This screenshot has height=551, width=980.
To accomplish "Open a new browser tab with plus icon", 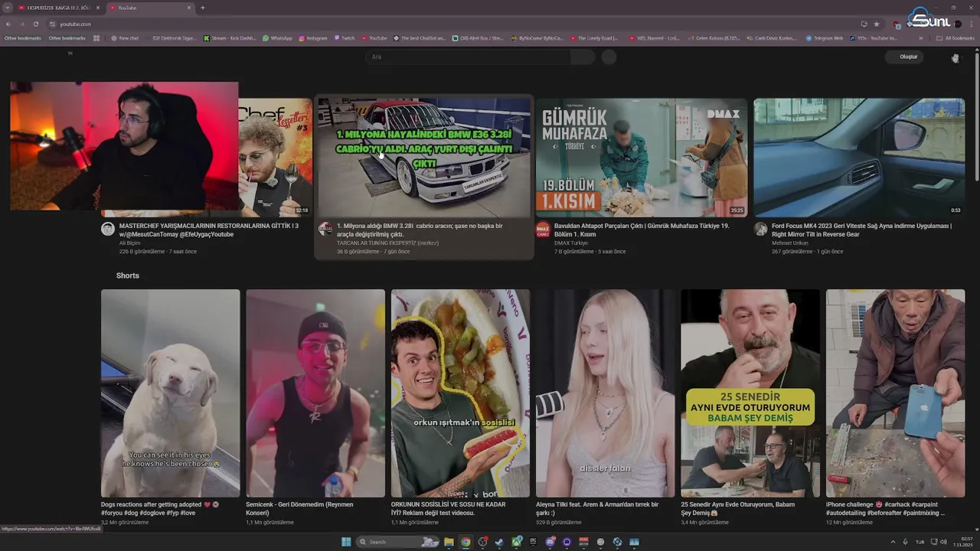I will (203, 8).
